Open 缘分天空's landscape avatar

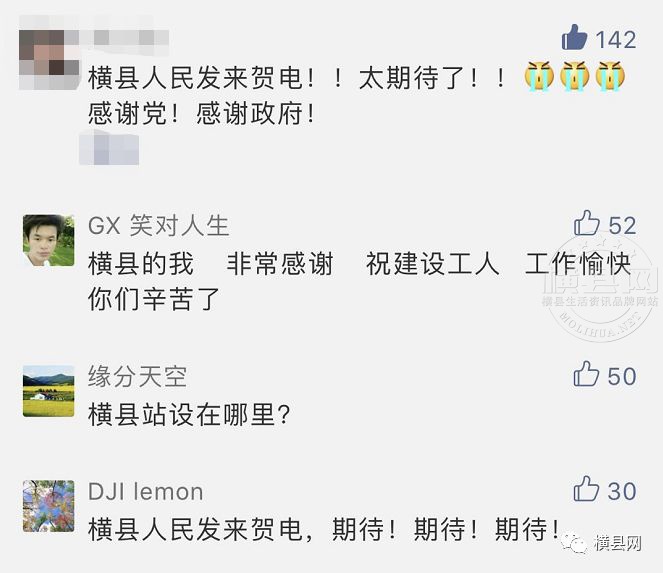(x=49, y=391)
